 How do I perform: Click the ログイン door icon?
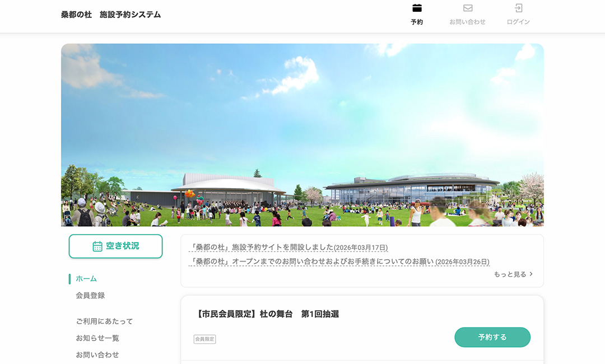[518, 8]
